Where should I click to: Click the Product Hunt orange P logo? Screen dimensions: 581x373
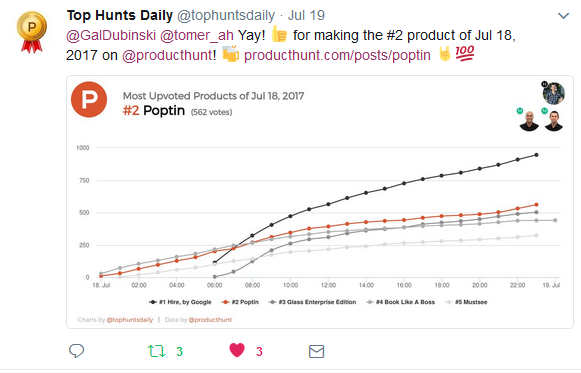[89, 99]
